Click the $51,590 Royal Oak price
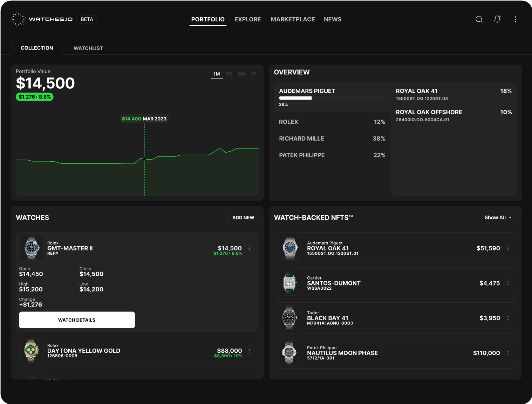 (x=488, y=248)
